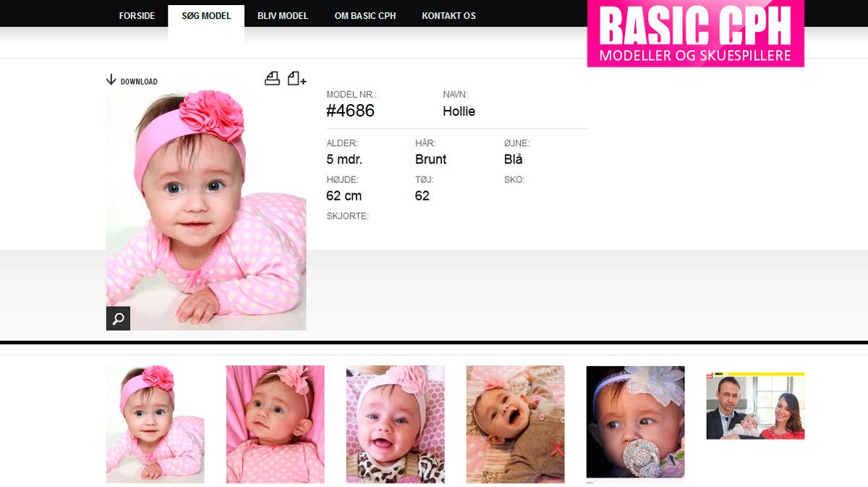Open KONTAKT OS menu item
Image resolution: width=868 pixels, height=487 pixels.
tap(448, 16)
